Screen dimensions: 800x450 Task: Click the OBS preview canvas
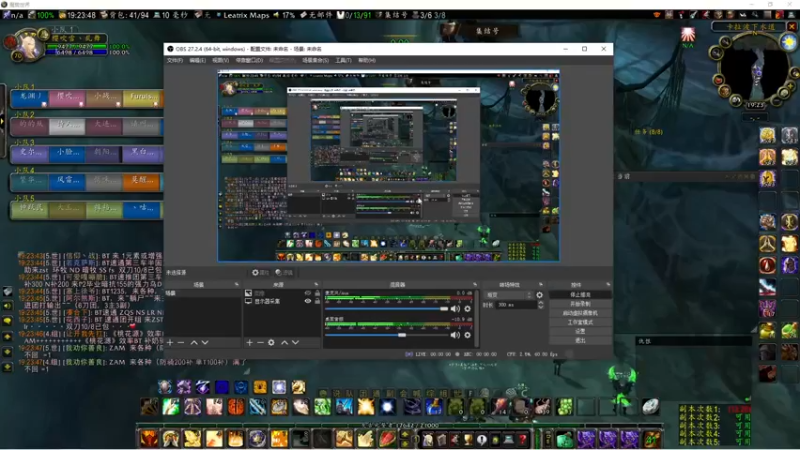coord(388,166)
